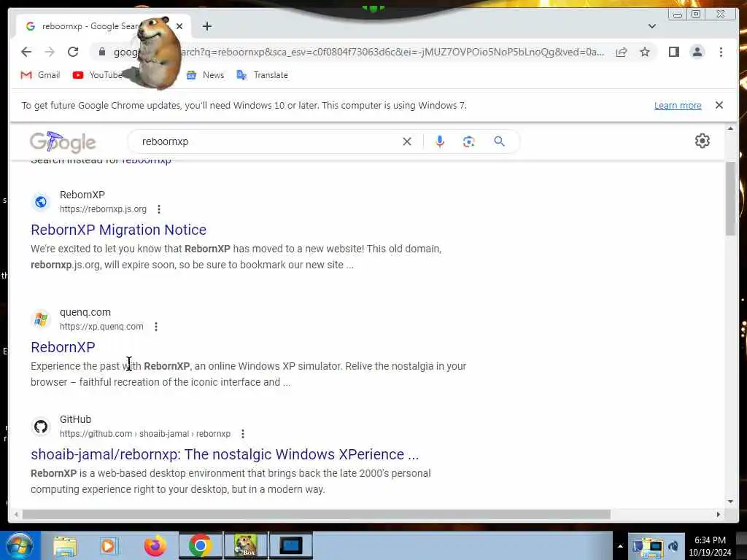
Task: Click the rebornxp.js.org globe favicon
Action: tap(41, 202)
